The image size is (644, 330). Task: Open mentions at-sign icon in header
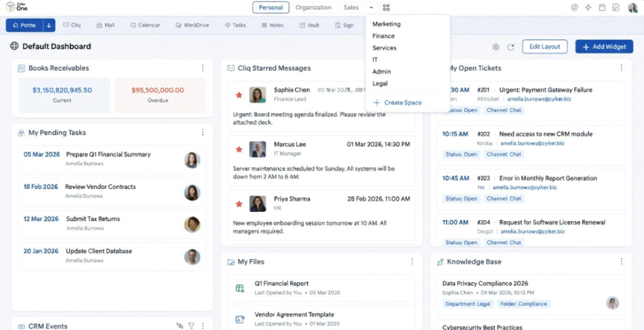pyautogui.click(x=575, y=8)
